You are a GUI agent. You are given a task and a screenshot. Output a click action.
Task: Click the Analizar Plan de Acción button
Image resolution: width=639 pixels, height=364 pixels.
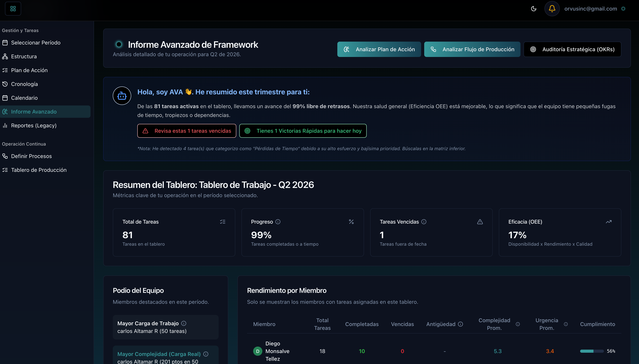point(379,49)
